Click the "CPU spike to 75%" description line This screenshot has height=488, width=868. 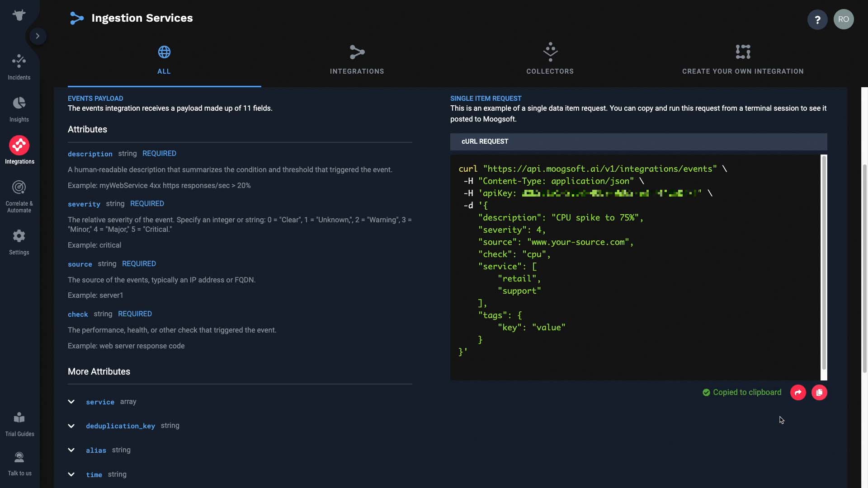(561, 218)
